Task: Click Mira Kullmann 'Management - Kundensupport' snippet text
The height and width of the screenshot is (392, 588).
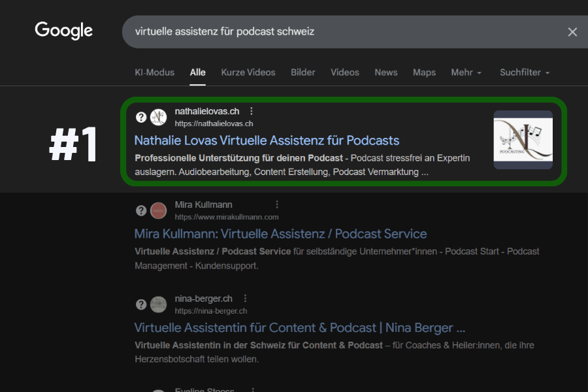Action: 197,266
